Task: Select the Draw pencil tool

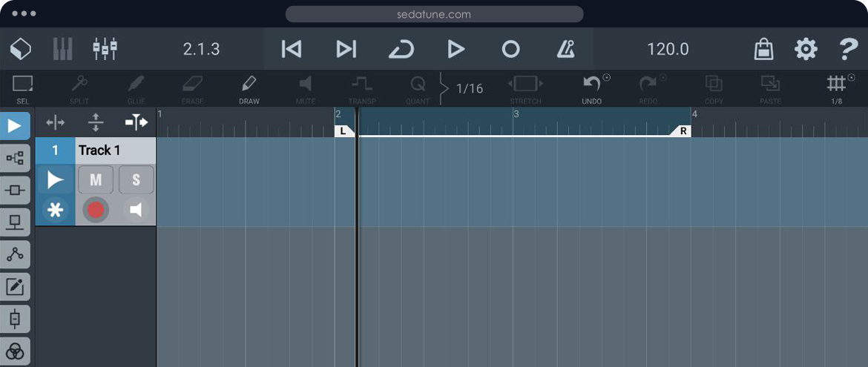Action: pos(249,87)
